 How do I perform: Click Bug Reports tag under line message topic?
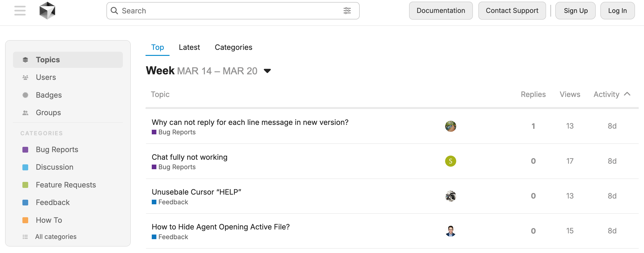(x=174, y=132)
